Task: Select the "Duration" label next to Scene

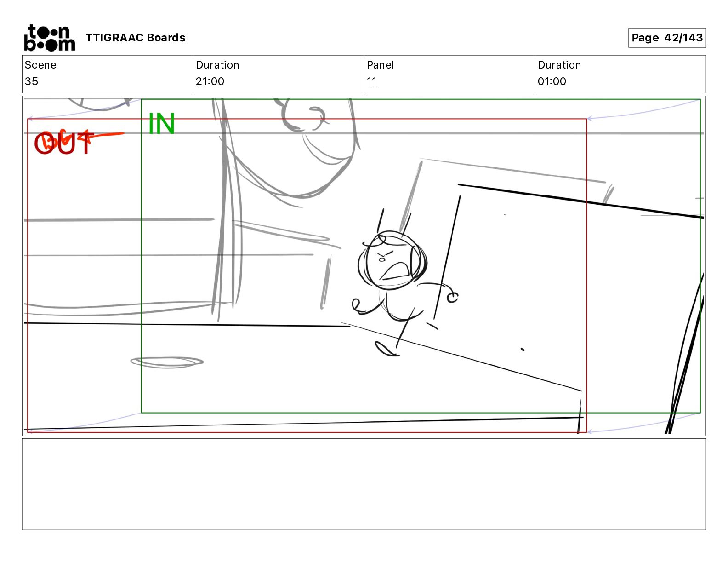Action: (x=217, y=65)
